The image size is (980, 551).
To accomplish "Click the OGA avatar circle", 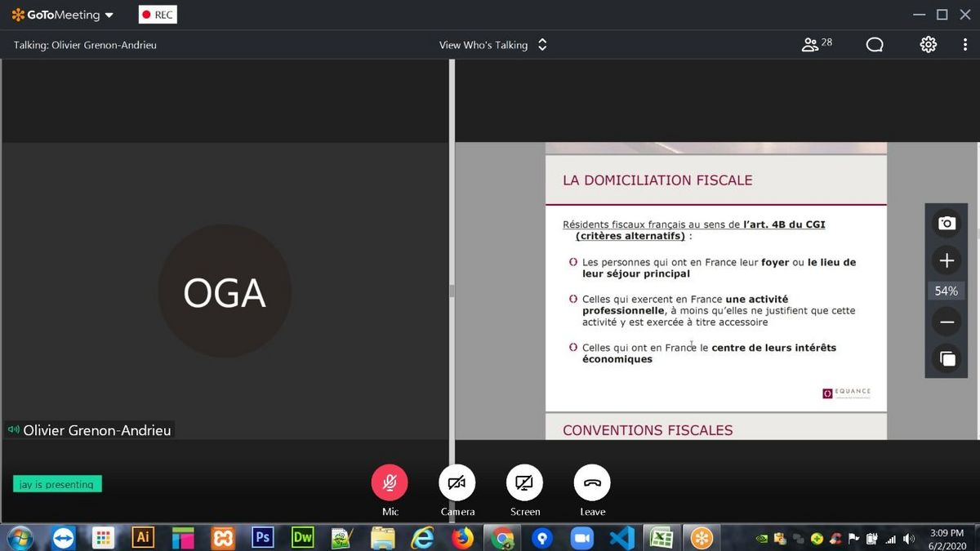I will click(x=225, y=291).
